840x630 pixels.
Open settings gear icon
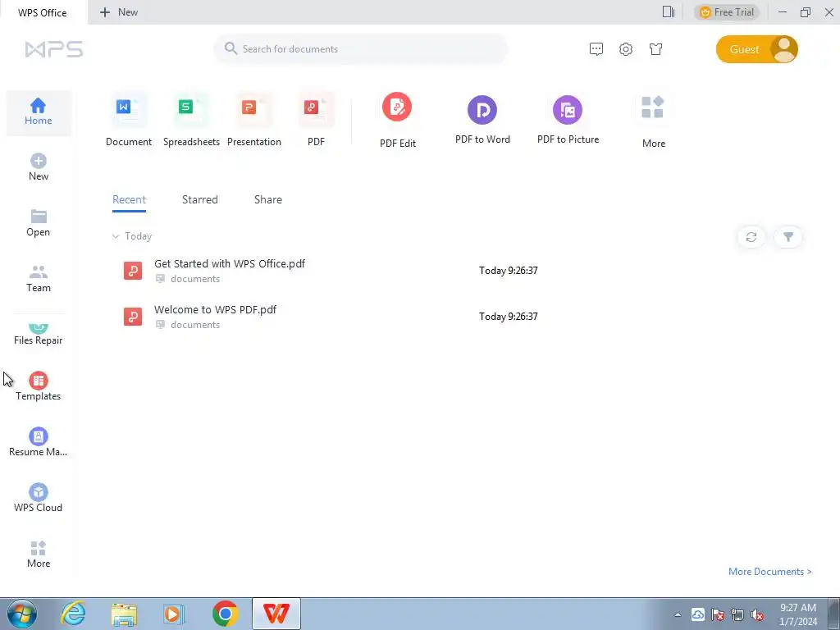coord(626,49)
